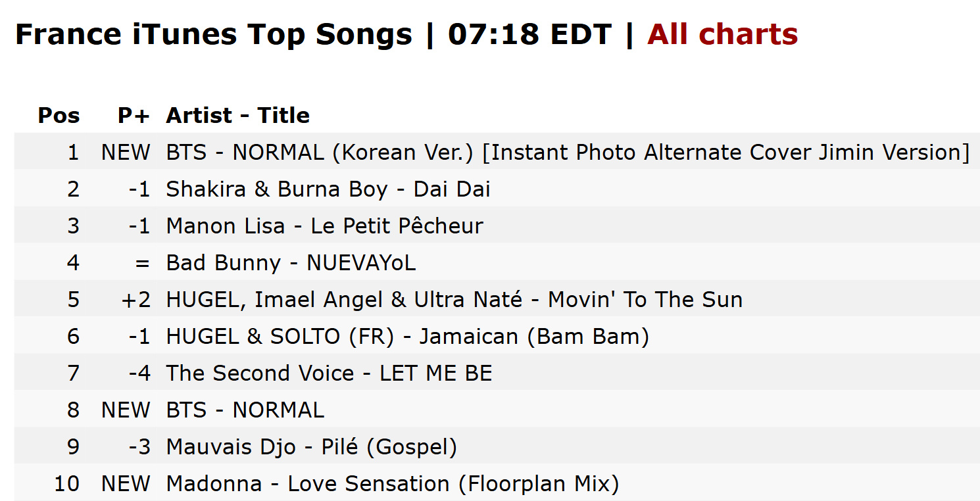Click the NEW label beside Madonna

pyautogui.click(x=126, y=484)
